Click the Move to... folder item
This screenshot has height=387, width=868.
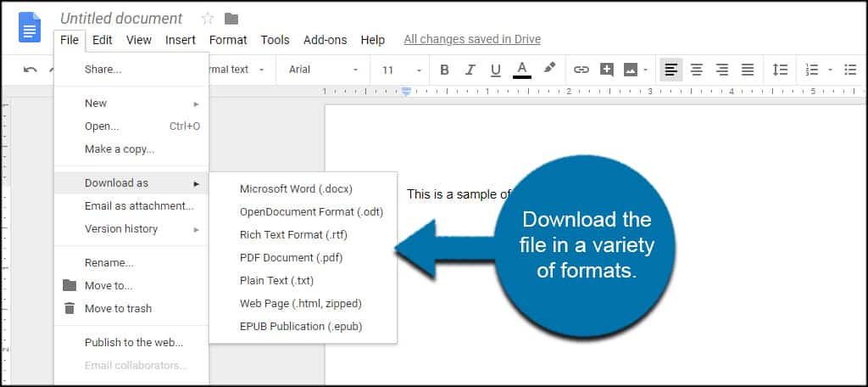(131, 286)
